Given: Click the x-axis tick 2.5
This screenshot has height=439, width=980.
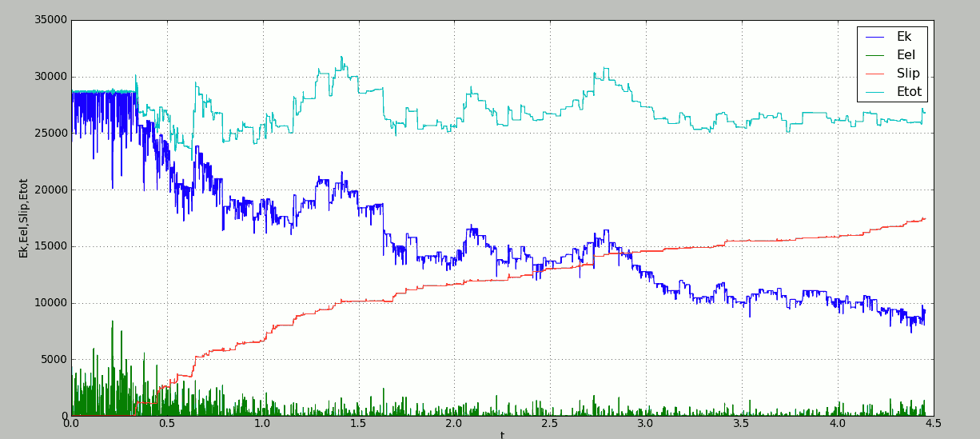Looking at the screenshot, I should click(549, 424).
